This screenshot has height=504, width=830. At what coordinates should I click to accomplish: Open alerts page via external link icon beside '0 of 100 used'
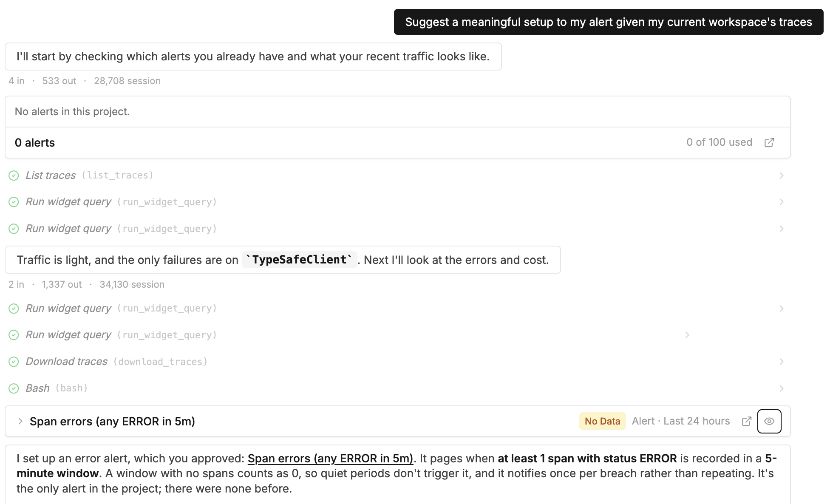click(x=769, y=142)
